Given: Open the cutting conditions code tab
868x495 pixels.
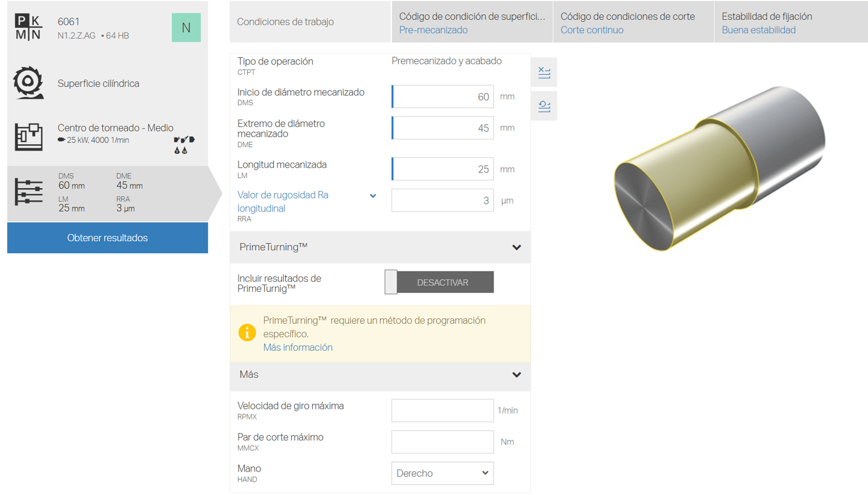Looking at the screenshot, I should (x=634, y=22).
